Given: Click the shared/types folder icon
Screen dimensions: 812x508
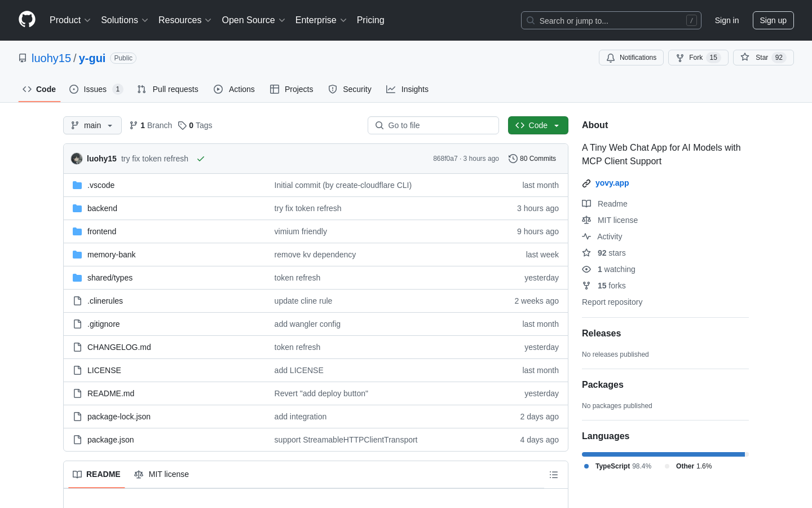Looking at the screenshot, I should click(77, 278).
